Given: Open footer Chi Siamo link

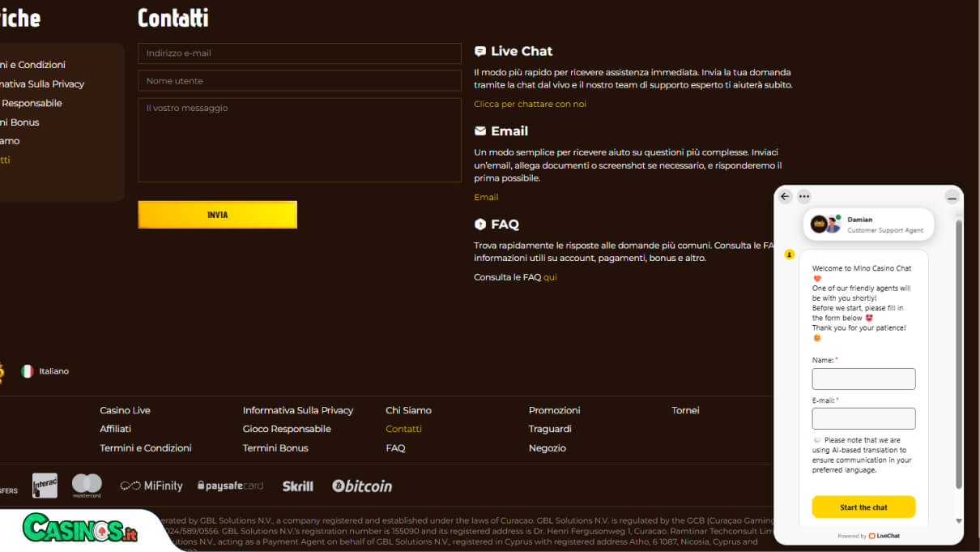Looking at the screenshot, I should pyautogui.click(x=408, y=410).
